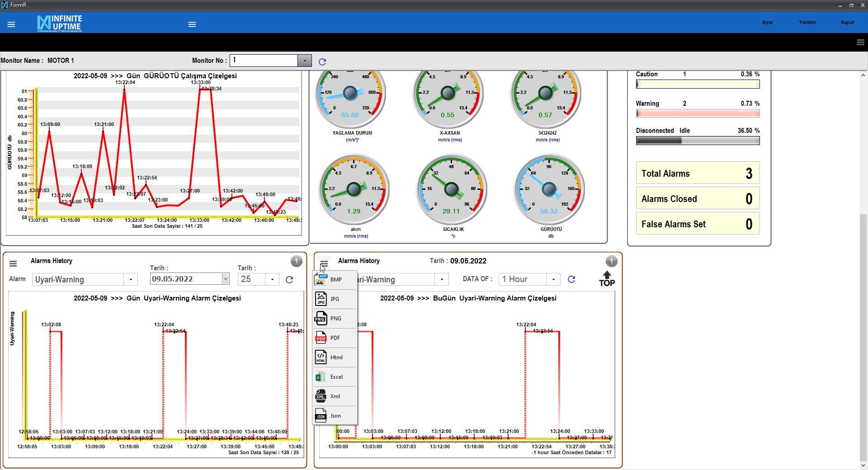Image resolution: width=868 pixels, height=470 pixels.
Task: Click the right panel Tarih 09.05.2022 value
Action: (x=468, y=261)
